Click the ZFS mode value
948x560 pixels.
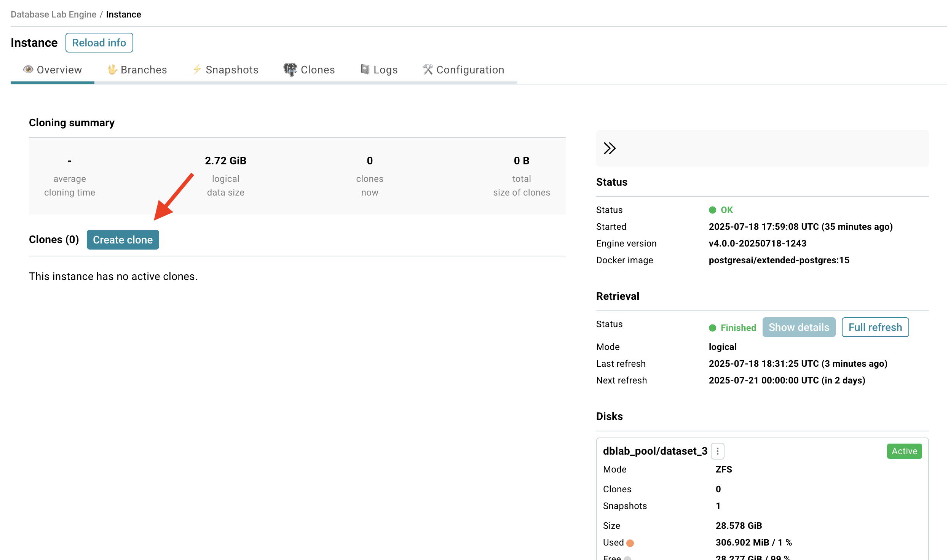click(x=724, y=469)
